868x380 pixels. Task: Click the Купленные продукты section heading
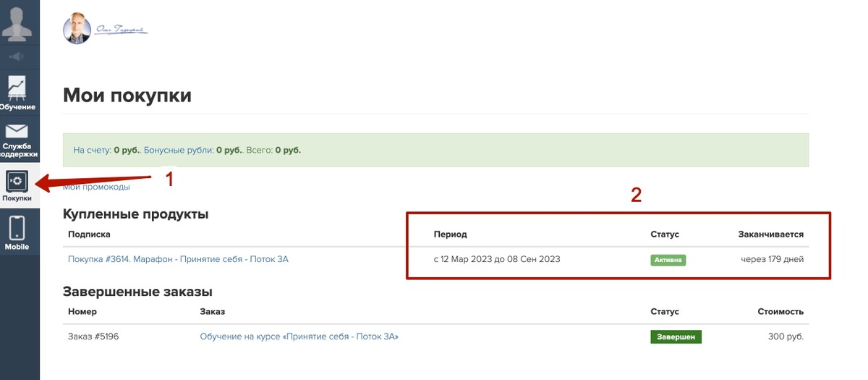pos(136,214)
